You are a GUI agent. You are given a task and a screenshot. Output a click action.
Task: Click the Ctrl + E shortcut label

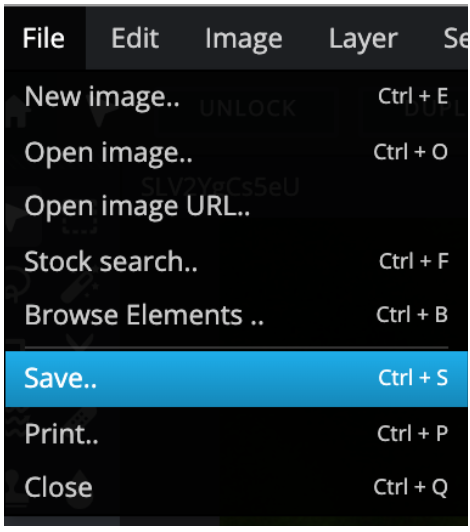pos(413,96)
